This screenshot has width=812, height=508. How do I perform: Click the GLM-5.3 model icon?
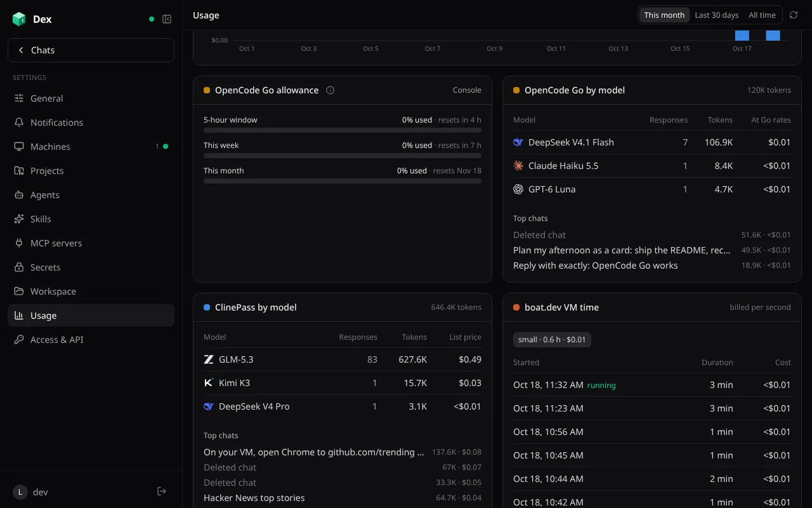tap(209, 359)
